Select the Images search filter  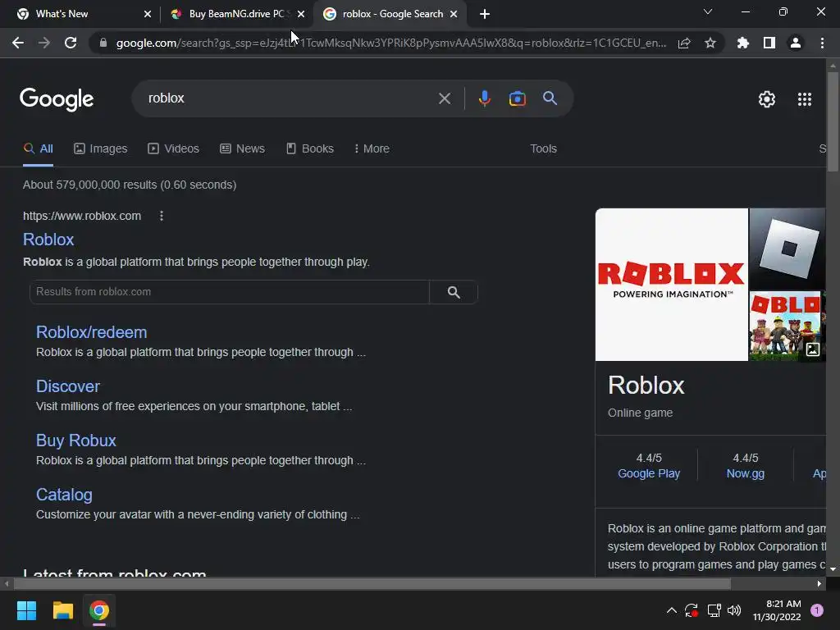pos(101,148)
